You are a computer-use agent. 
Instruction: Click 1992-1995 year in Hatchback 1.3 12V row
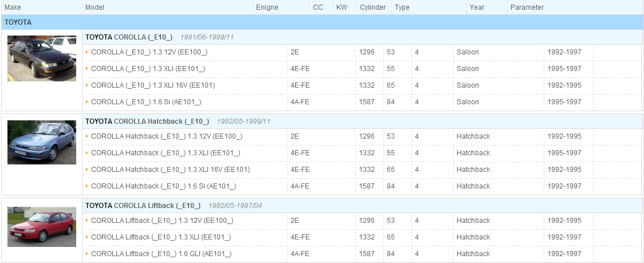(x=564, y=136)
